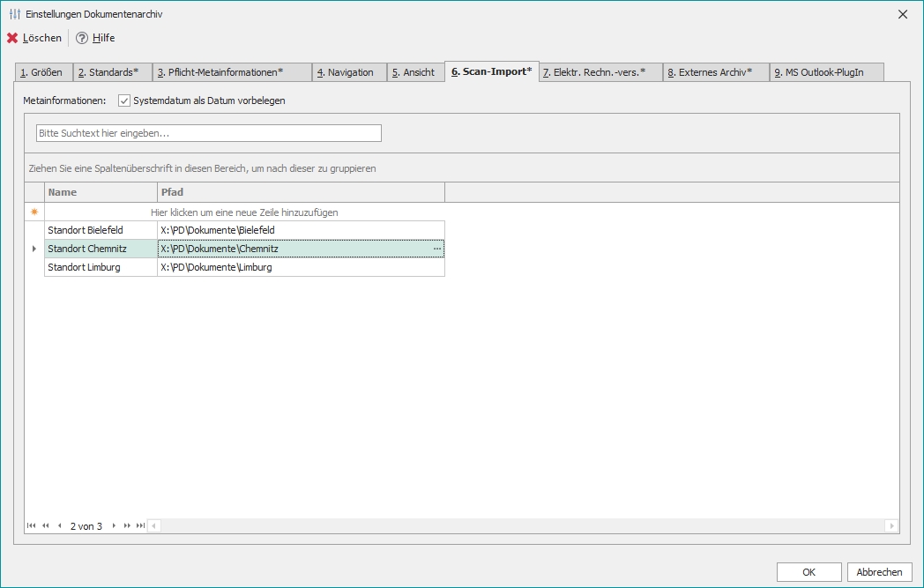Open Hilfe via the question mark icon
The image size is (924, 588).
tap(82, 38)
